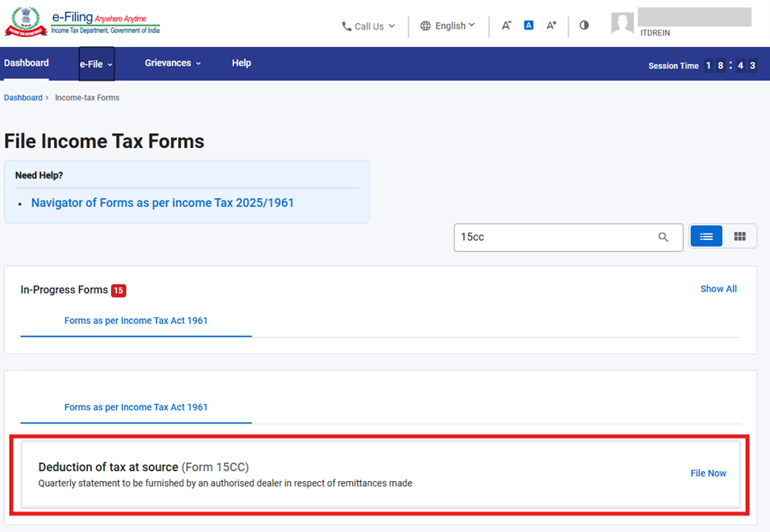Open the English language selector

448,25
